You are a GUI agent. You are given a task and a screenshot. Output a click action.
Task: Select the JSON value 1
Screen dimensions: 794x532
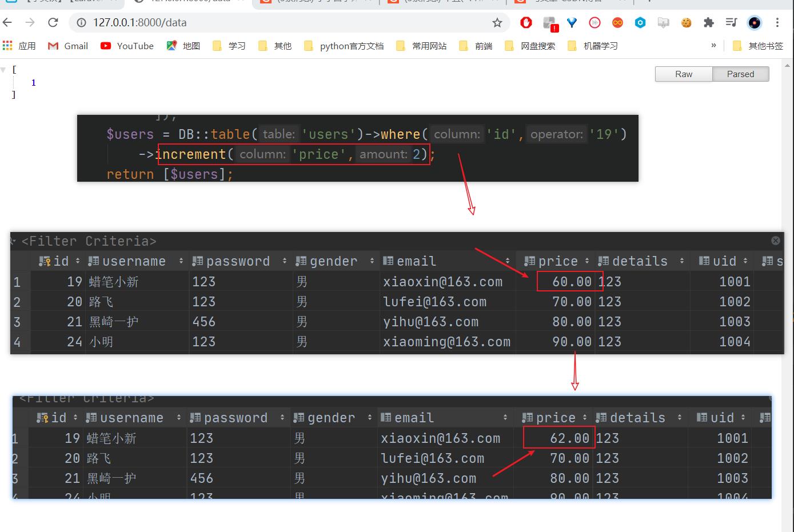[x=33, y=82]
